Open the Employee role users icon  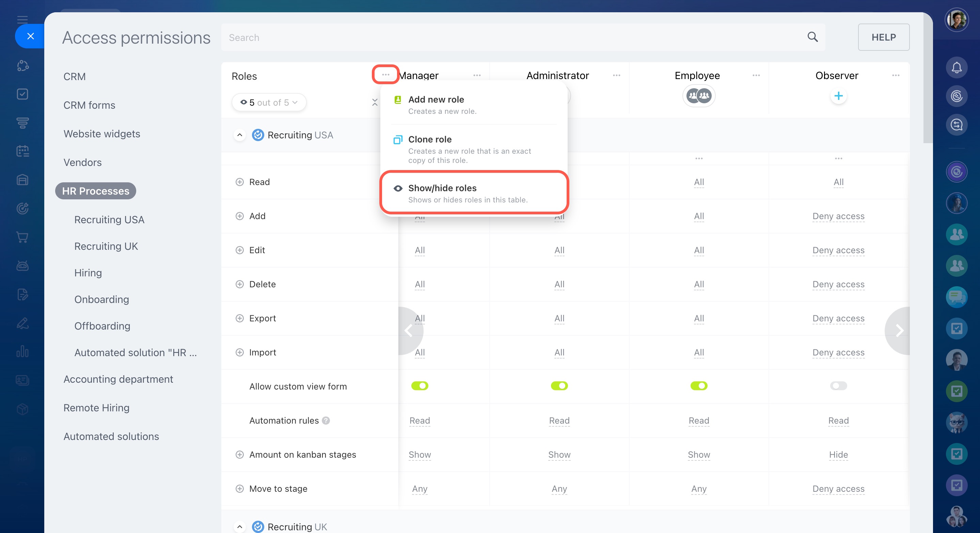click(698, 96)
